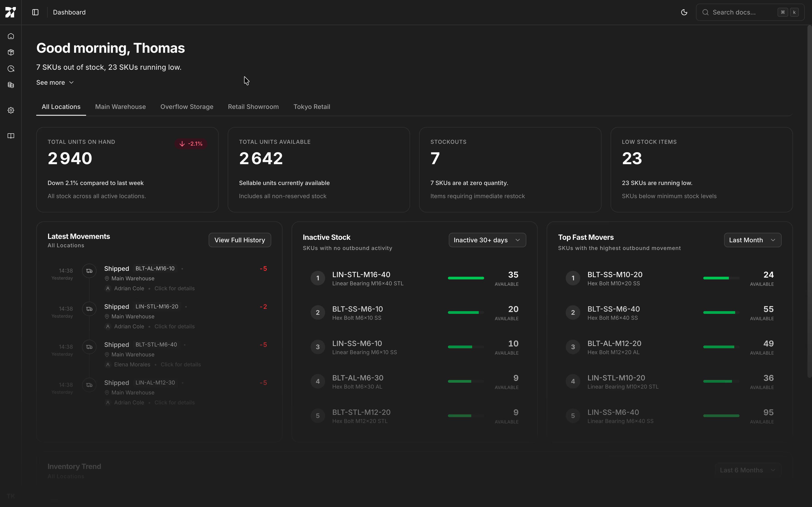Expand the See more section
812x507 pixels.
[55, 82]
